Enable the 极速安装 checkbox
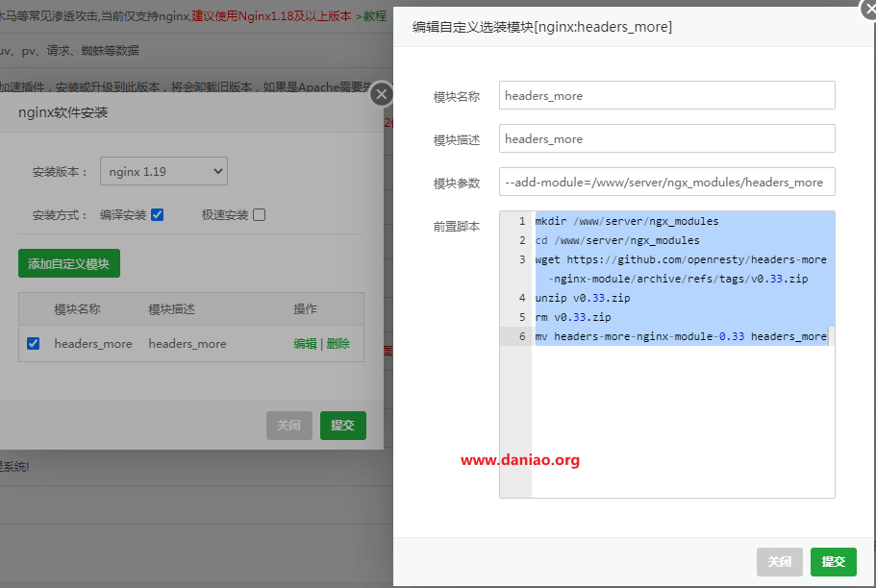876x588 pixels. [x=260, y=215]
